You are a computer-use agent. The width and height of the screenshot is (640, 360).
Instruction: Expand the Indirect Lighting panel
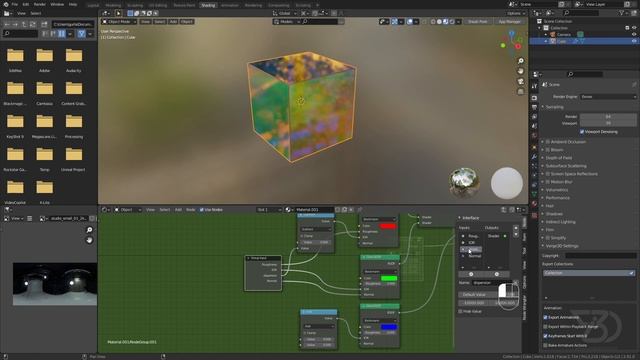tap(560, 222)
